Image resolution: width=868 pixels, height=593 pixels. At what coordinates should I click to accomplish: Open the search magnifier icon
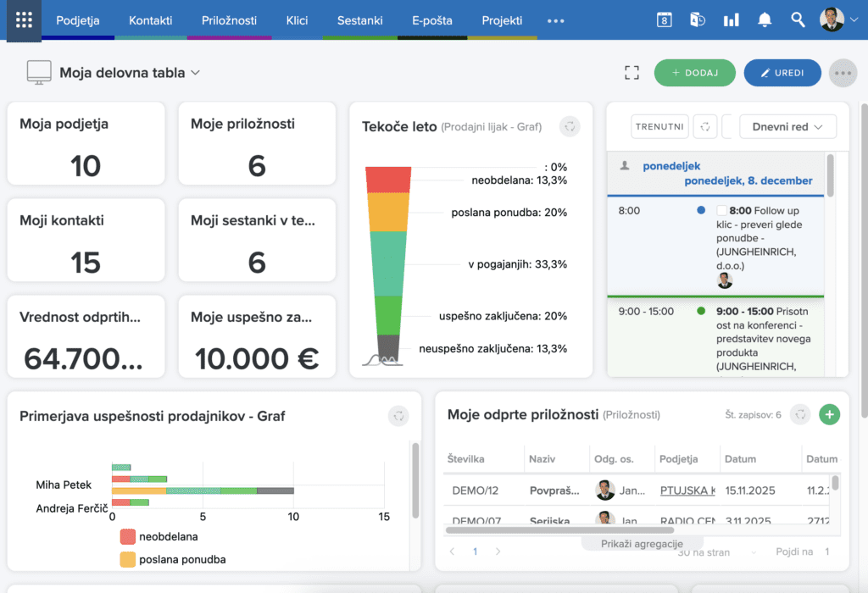[798, 20]
